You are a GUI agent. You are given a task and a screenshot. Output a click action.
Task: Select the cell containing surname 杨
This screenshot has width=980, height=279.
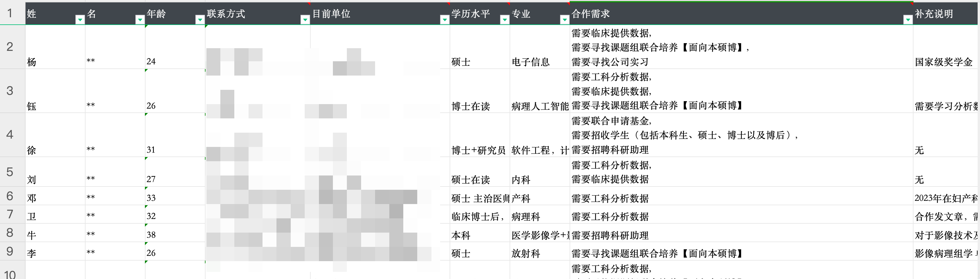[55, 47]
